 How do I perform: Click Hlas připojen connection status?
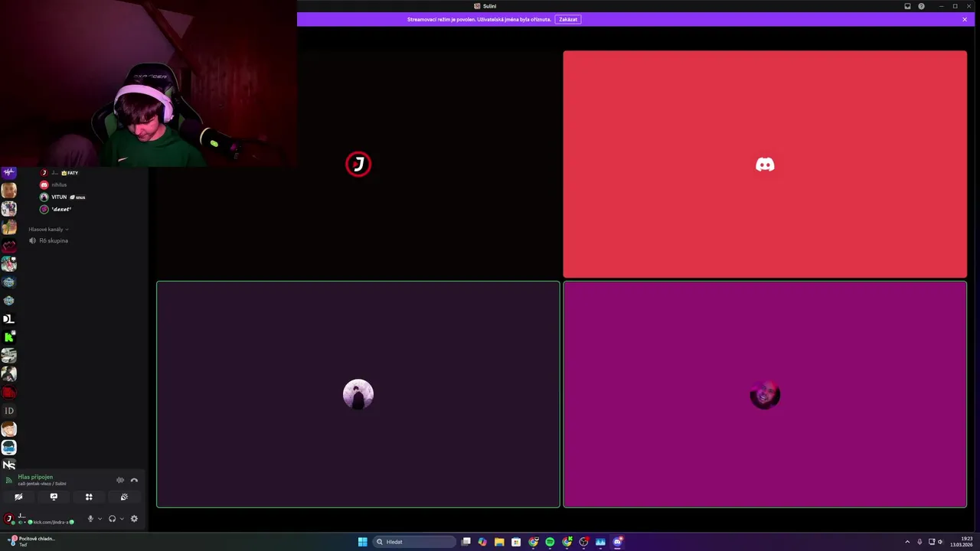click(x=35, y=477)
